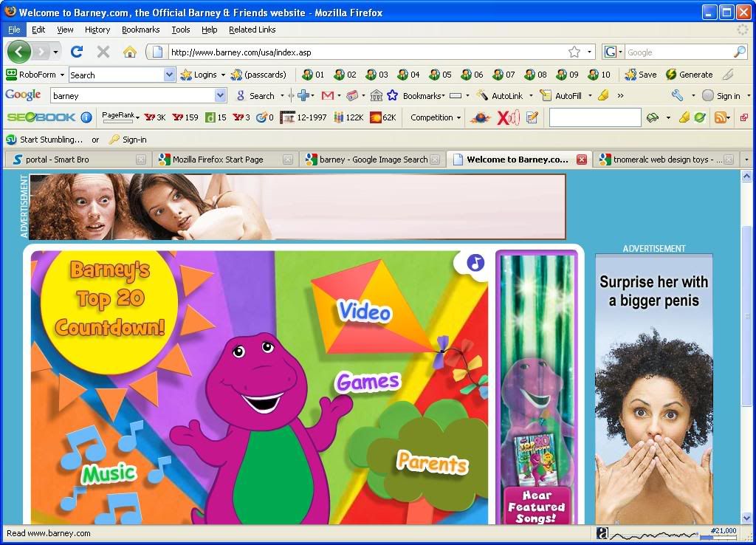Open the (passcards) list in RoboForm

(x=258, y=75)
